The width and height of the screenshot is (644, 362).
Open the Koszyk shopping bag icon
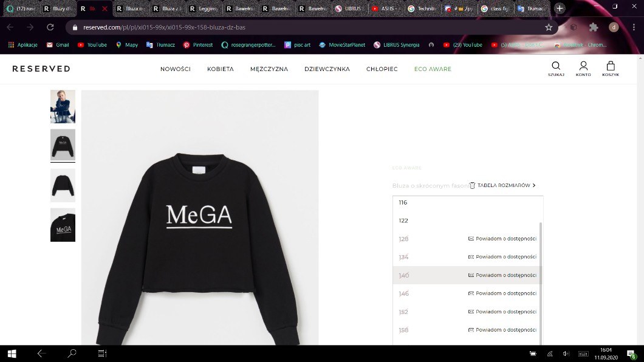(x=611, y=68)
